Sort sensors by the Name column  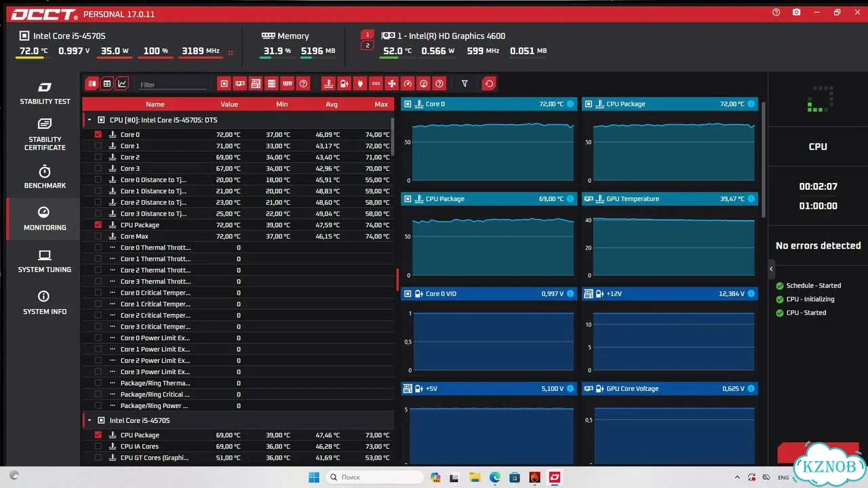(x=155, y=104)
